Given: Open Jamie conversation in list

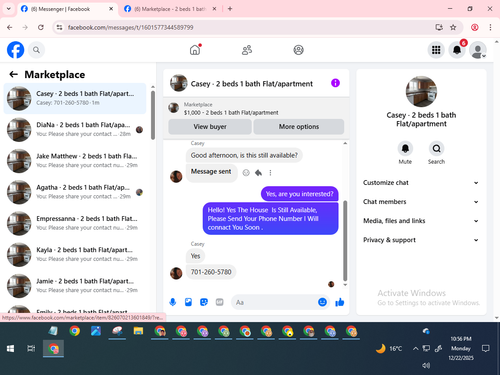Looking at the screenshot, I should (75, 286).
